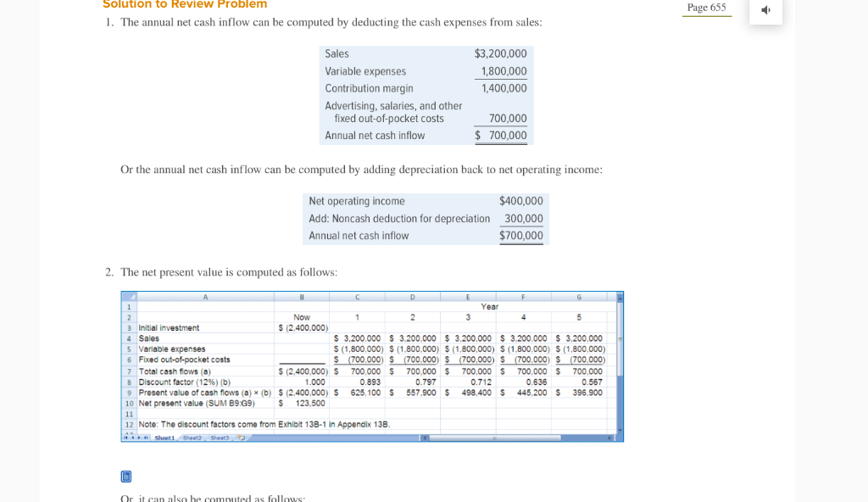Click the spreadsheet's horizontal scrollbar
868x502 pixels.
[518, 438]
